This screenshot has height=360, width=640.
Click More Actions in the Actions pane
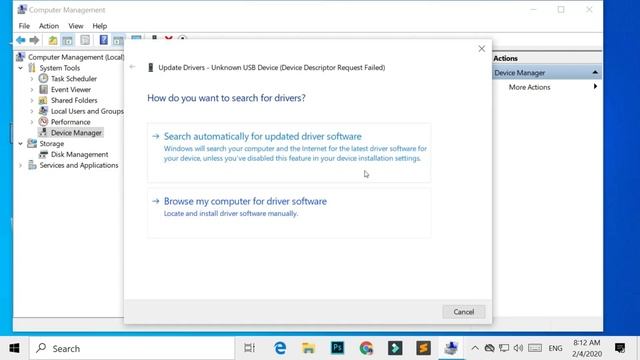tap(529, 87)
